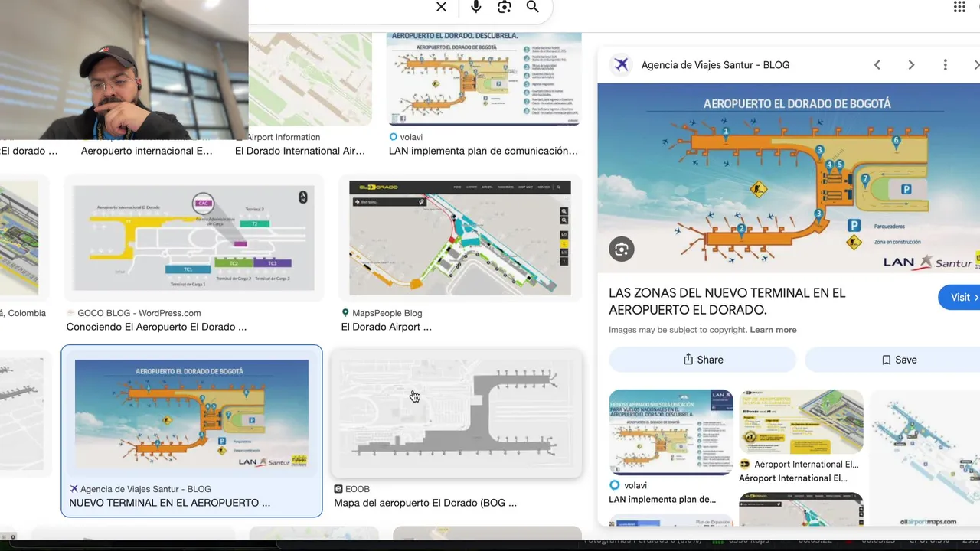This screenshot has width=980, height=551.
Task: Open Agencia de Viajes Santur - BLOG source
Action: click(715, 65)
